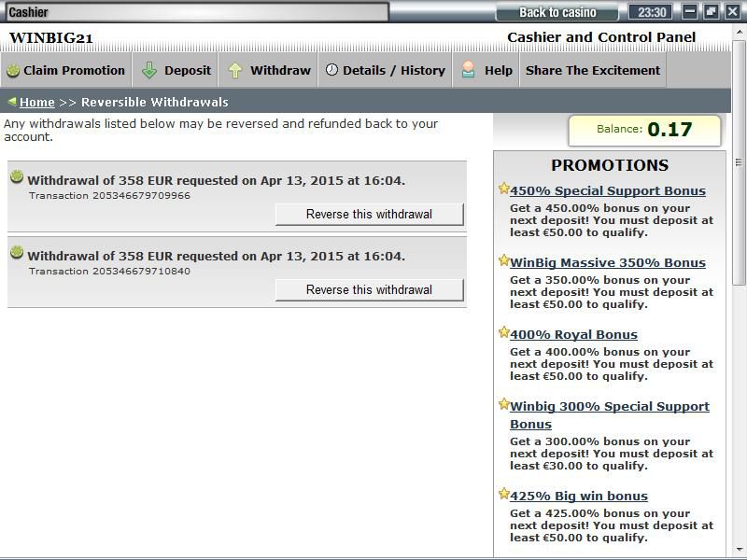Click transaction number 205346679709966 text
Image resolution: width=747 pixels, height=560 pixels.
(x=141, y=196)
